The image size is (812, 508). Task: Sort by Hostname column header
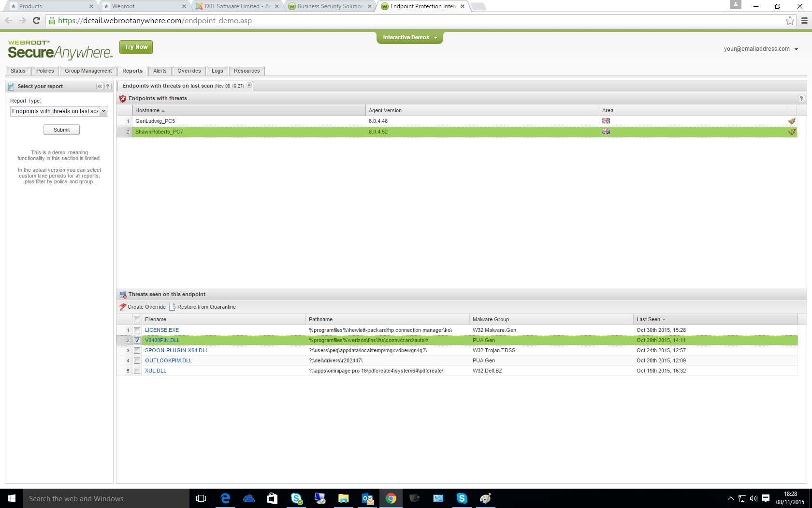(x=249, y=110)
